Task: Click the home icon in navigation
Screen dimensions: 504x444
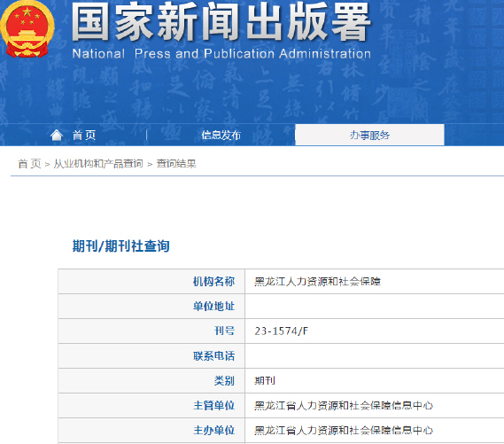Action: [57, 135]
